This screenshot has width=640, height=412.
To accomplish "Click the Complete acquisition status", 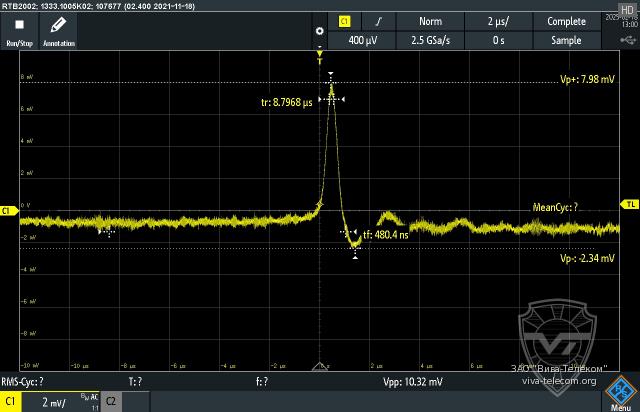I will tap(567, 22).
